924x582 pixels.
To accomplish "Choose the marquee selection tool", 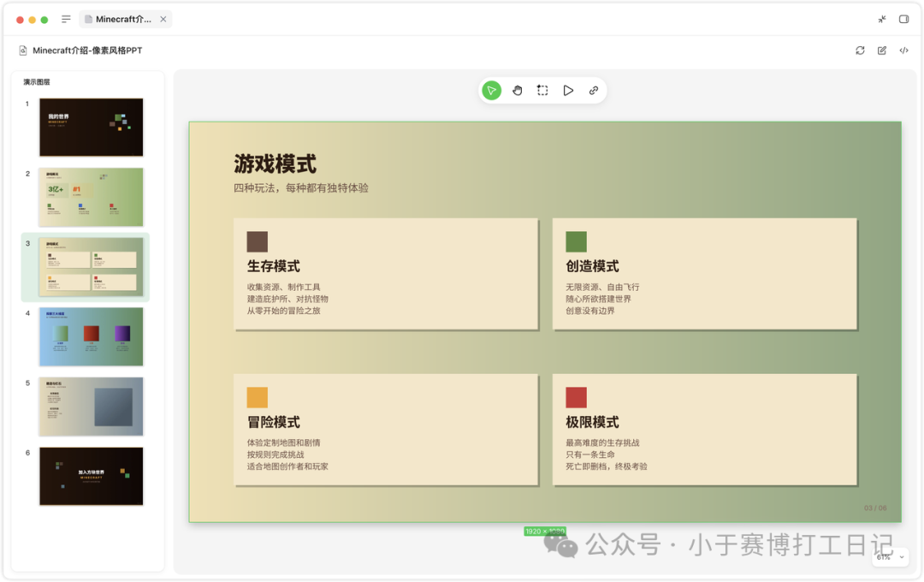I will pos(542,90).
